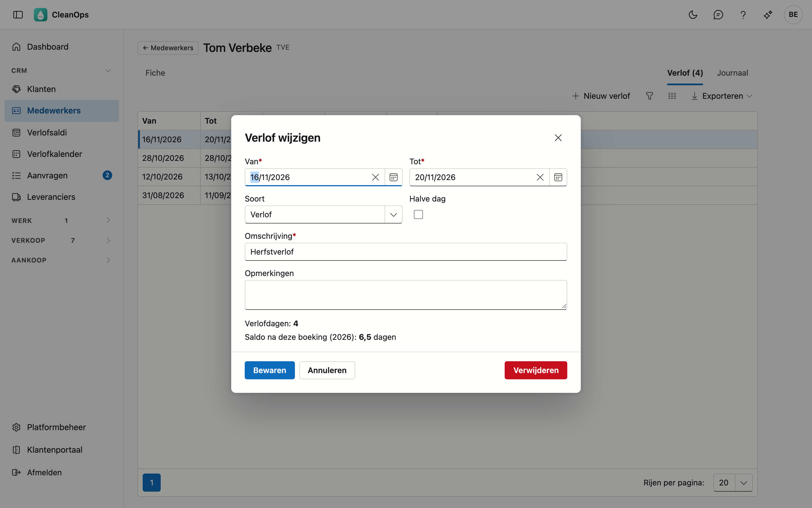
Task: Open the Van date calendar picker
Action: [394, 177]
